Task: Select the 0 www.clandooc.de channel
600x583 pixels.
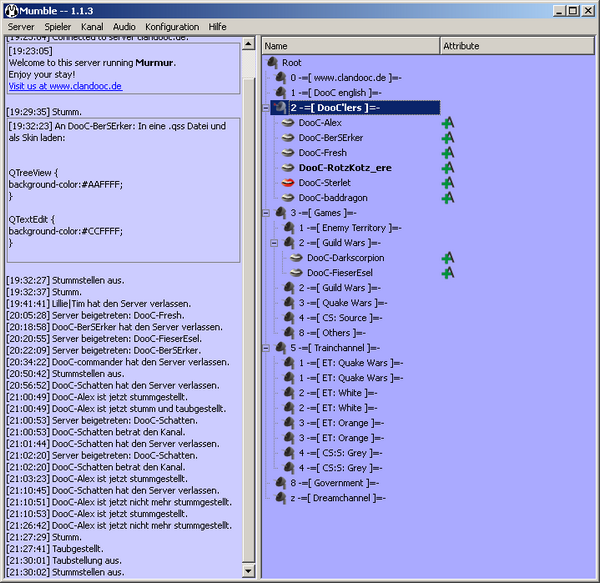Action: pyautogui.click(x=346, y=78)
